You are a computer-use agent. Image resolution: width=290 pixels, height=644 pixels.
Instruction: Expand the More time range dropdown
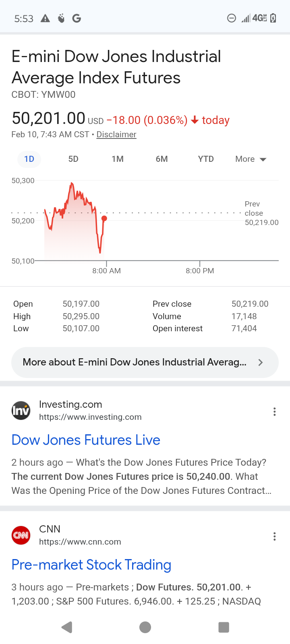(x=251, y=159)
